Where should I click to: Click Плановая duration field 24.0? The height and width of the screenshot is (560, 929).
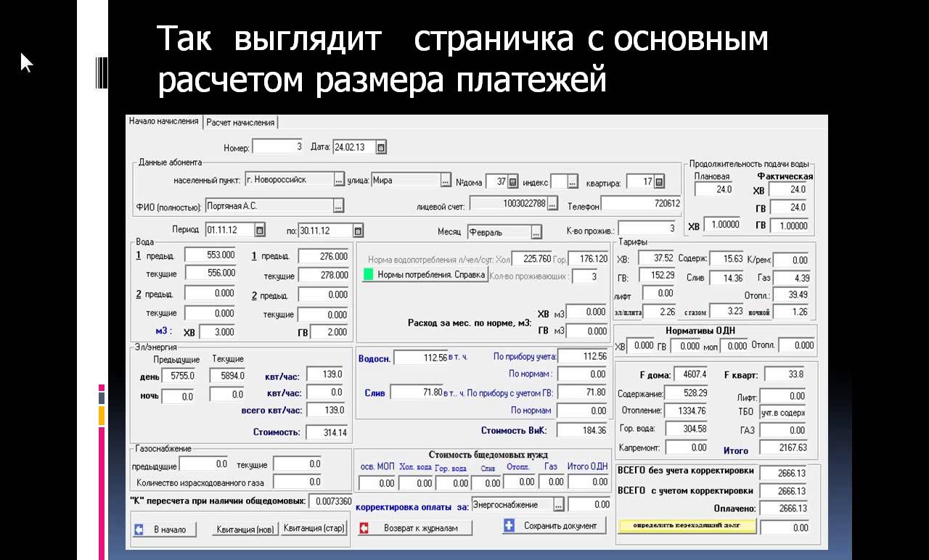click(714, 189)
